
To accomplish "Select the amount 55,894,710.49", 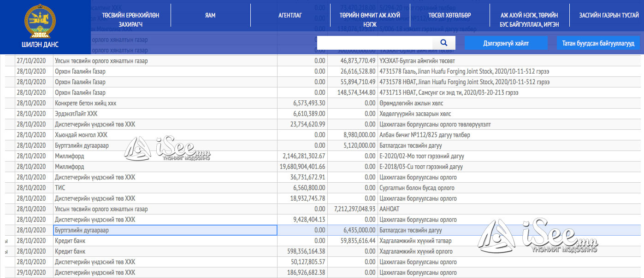I will [x=352, y=82].
